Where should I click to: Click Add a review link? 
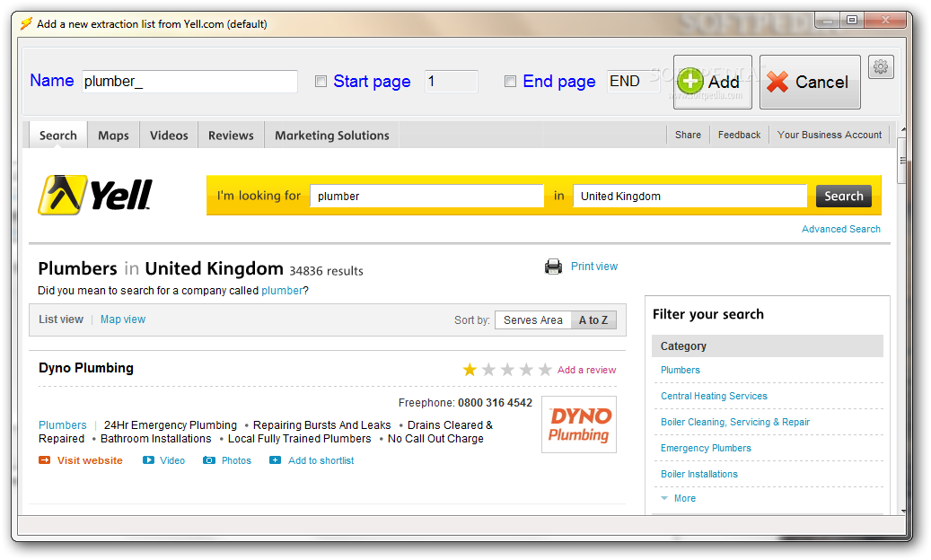click(x=586, y=370)
